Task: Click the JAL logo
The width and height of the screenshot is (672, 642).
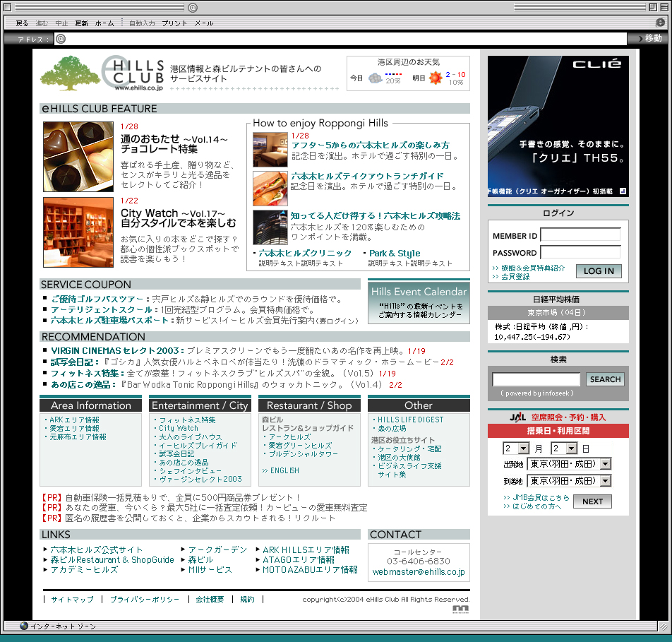Action: pyautogui.click(x=517, y=417)
